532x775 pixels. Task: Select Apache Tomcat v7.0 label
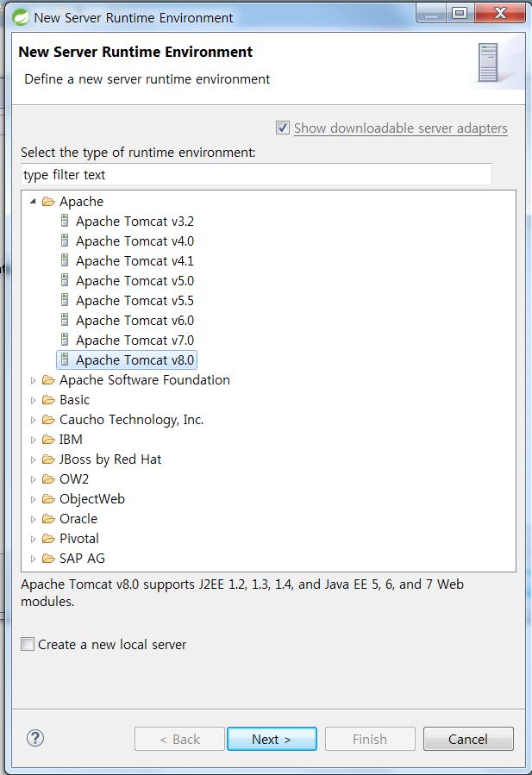click(135, 340)
